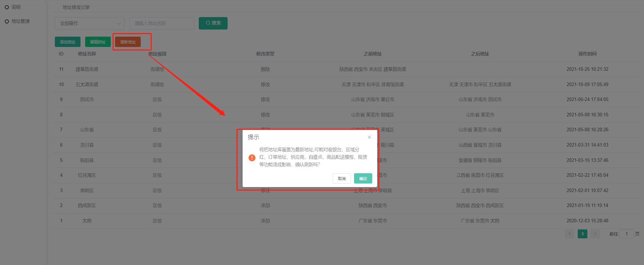Click 陕西省 西安市 西咸新区 cell
The width and height of the screenshot is (644, 265).
click(480, 206)
